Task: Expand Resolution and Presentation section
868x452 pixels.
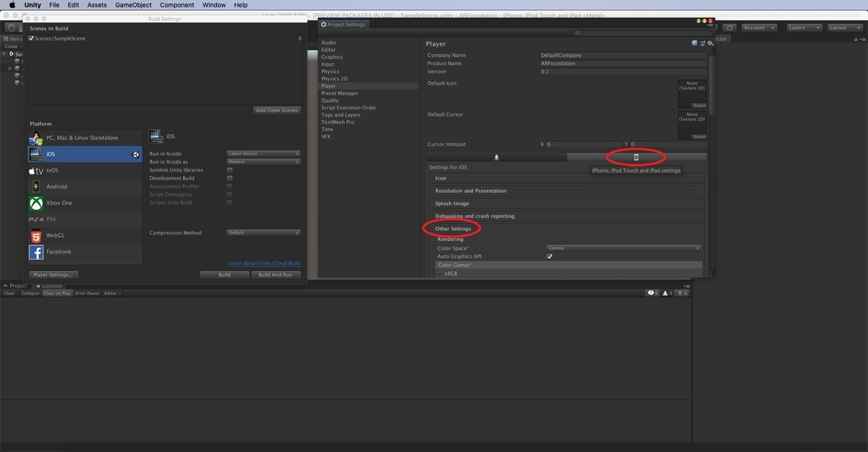Action: pos(566,191)
